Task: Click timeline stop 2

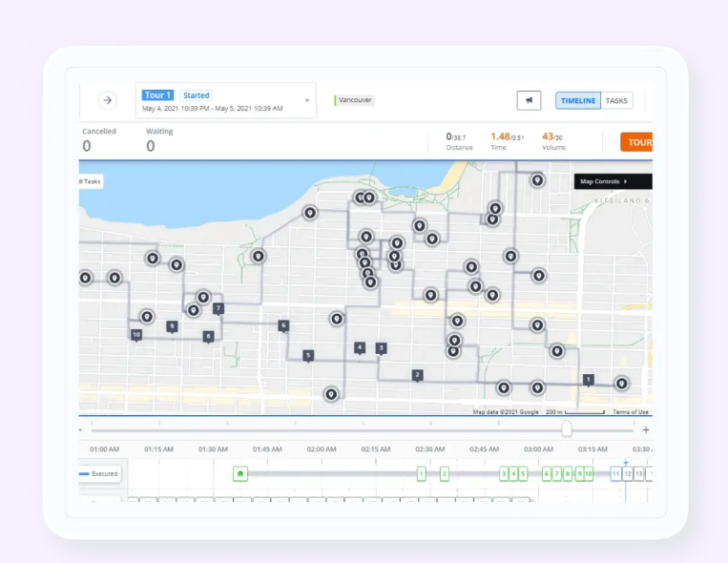Action: click(445, 474)
